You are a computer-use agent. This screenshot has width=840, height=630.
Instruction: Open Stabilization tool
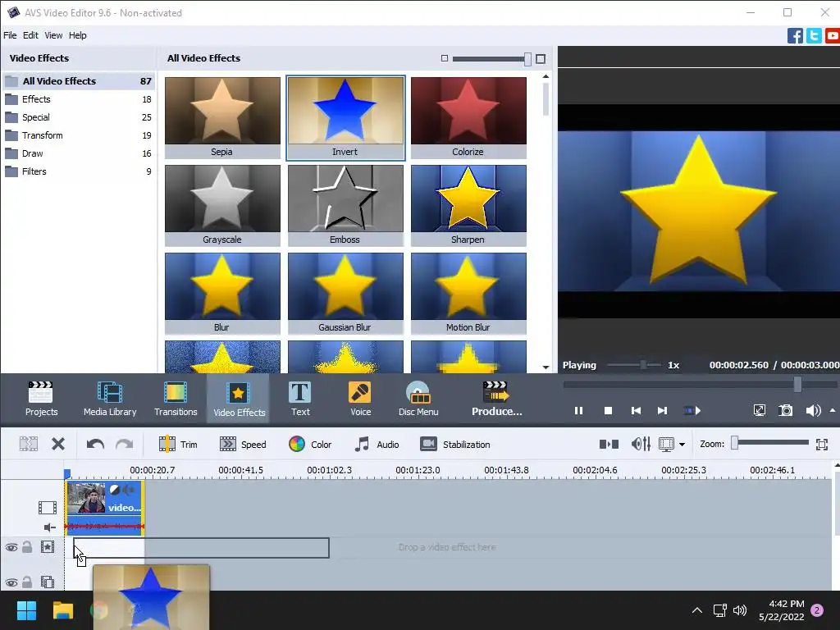455,444
